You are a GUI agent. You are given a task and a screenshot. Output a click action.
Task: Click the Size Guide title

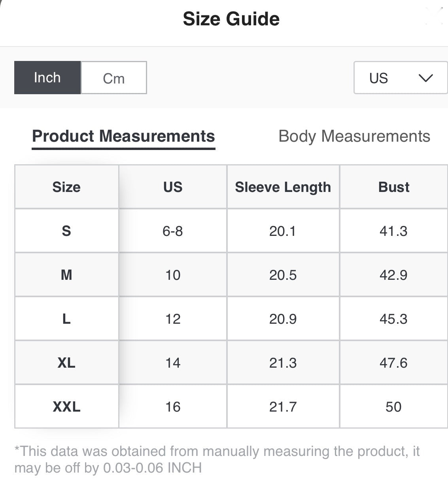(231, 19)
